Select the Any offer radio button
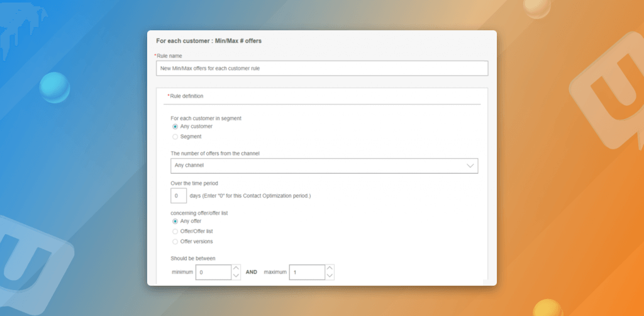 (175, 221)
